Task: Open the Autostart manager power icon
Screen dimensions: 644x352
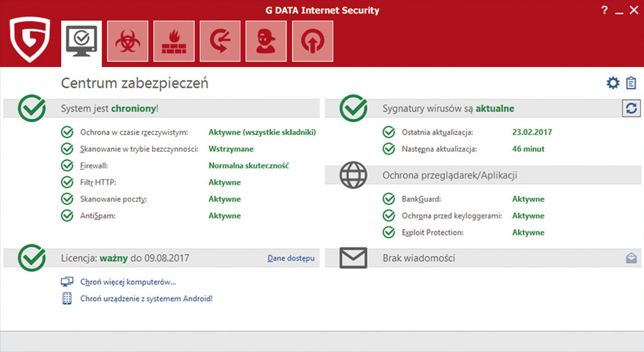Action: (x=312, y=41)
